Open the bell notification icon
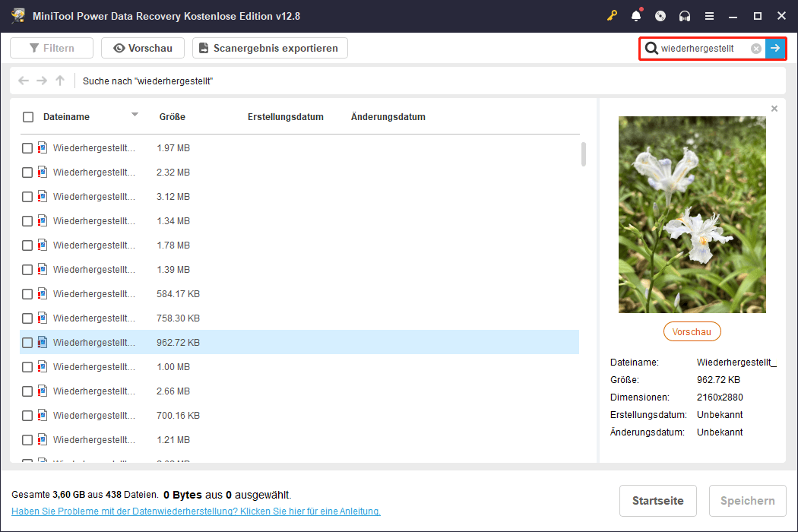Viewport: 798px width, 532px height. click(636, 15)
